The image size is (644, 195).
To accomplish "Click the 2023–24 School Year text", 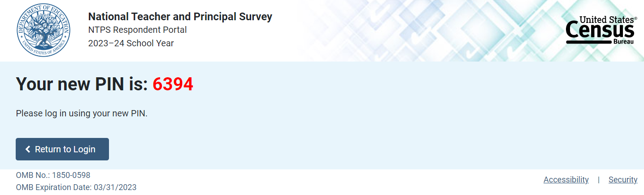I will [131, 44].
